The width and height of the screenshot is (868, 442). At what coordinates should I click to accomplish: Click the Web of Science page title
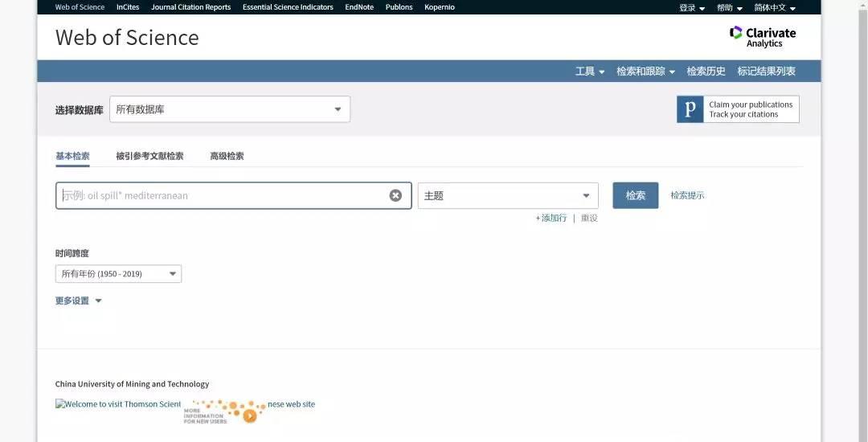(127, 38)
